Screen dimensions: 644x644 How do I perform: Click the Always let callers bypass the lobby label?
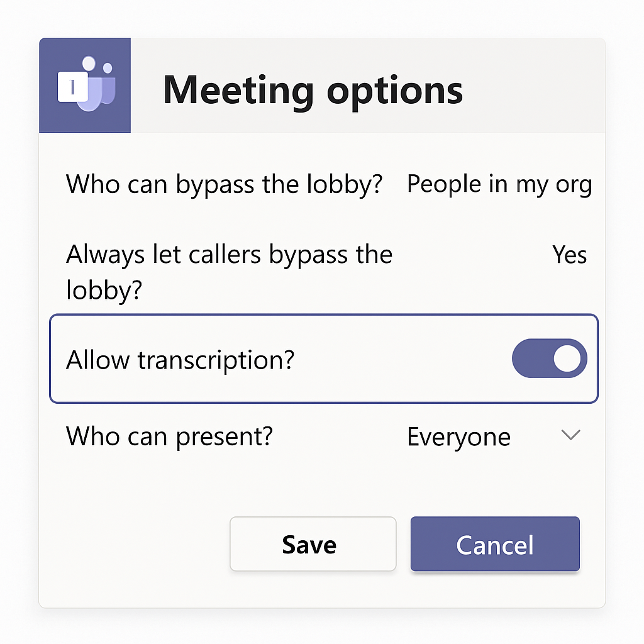point(229,272)
